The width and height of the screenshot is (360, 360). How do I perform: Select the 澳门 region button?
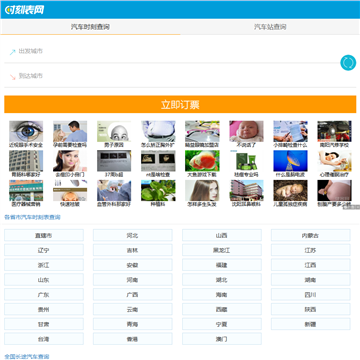tap(222, 339)
